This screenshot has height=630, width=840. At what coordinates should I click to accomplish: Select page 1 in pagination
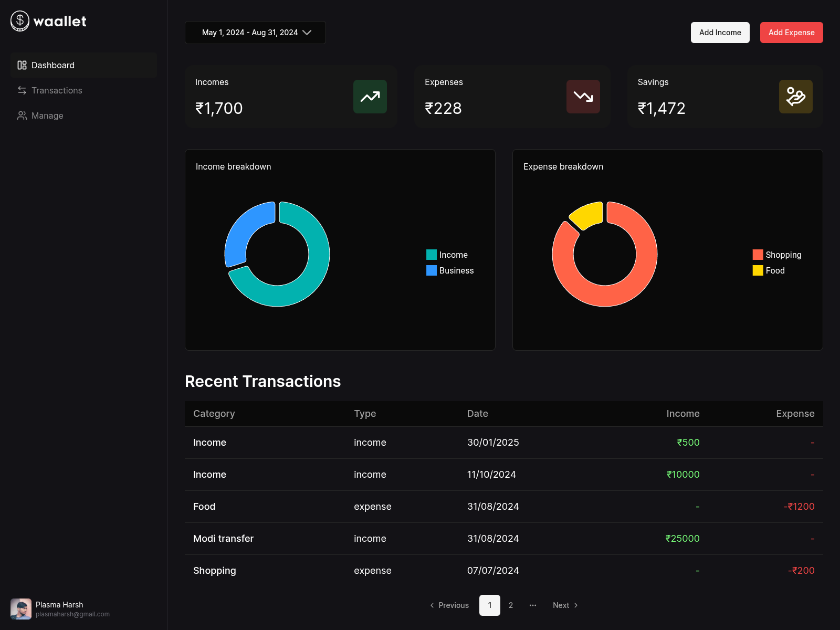click(490, 605)
